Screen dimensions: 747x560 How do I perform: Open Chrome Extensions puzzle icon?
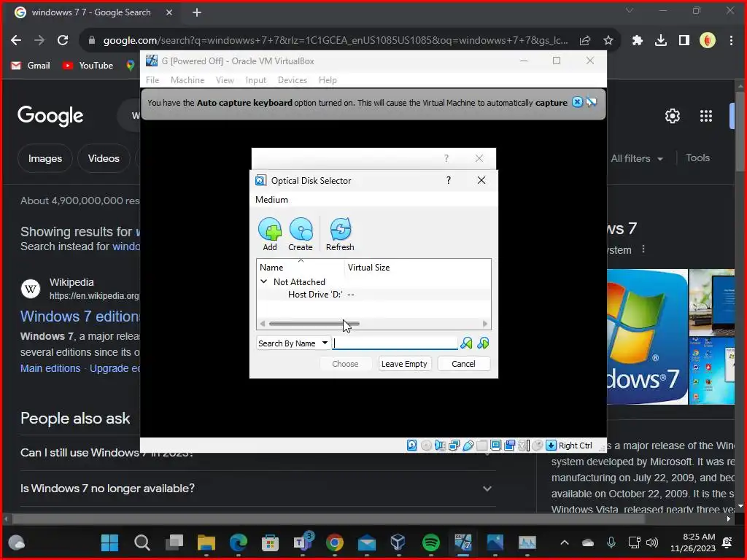pos(638,41)
